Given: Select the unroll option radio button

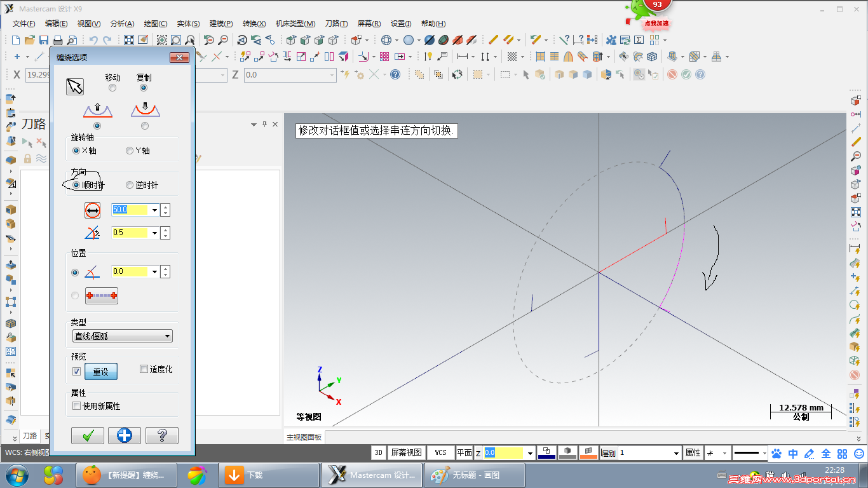Looking at the screenshot, I should click(145, 126).
